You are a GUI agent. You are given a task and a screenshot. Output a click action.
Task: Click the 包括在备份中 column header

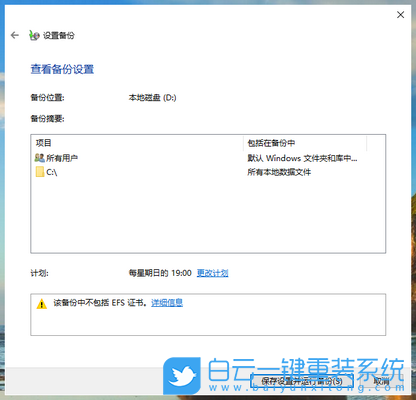pos(305,143)
